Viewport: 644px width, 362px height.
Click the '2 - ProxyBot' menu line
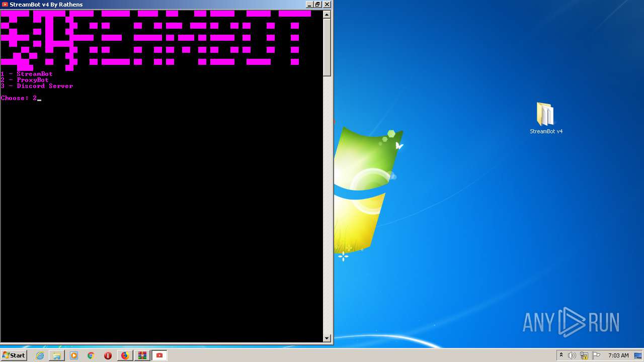coord(25,80)
